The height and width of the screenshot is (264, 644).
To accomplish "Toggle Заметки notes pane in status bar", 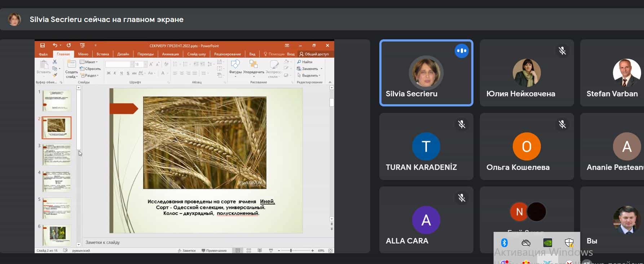I will tap(187, 251).
